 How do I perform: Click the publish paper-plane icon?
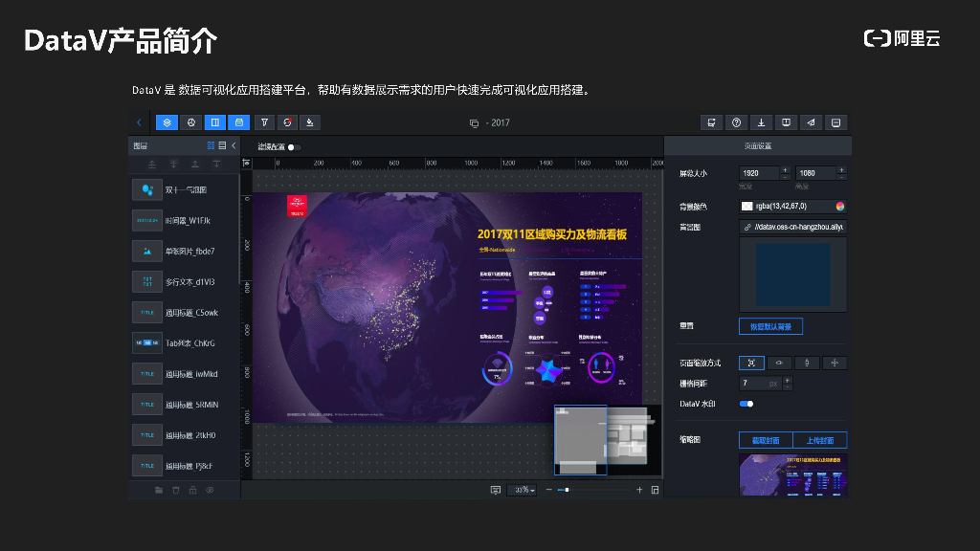pyautogui.click(x=811, y=122)
